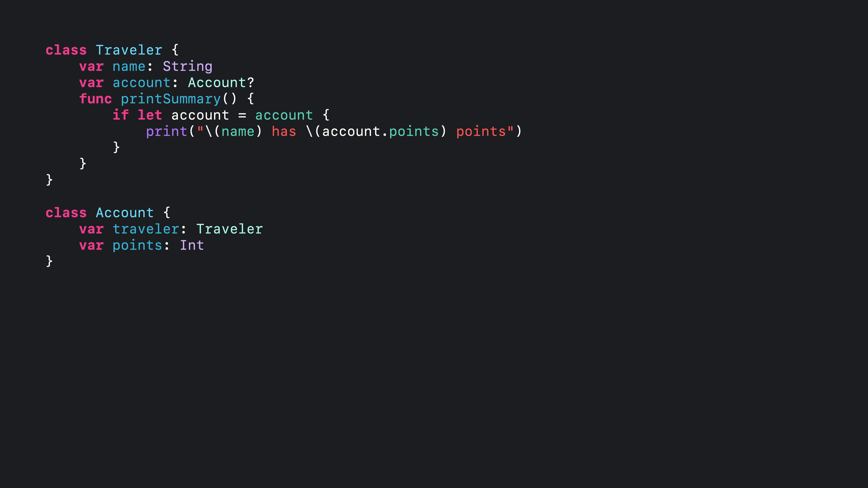
Task: Click account.points inside string interpolation
Action: 380,131
